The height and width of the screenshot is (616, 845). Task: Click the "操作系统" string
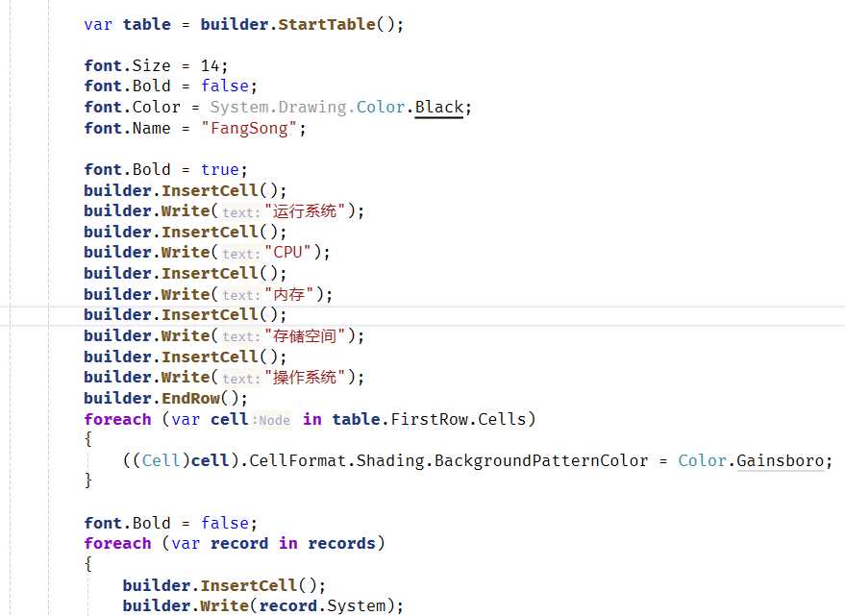pyautogui.click(x=305, y=378)
